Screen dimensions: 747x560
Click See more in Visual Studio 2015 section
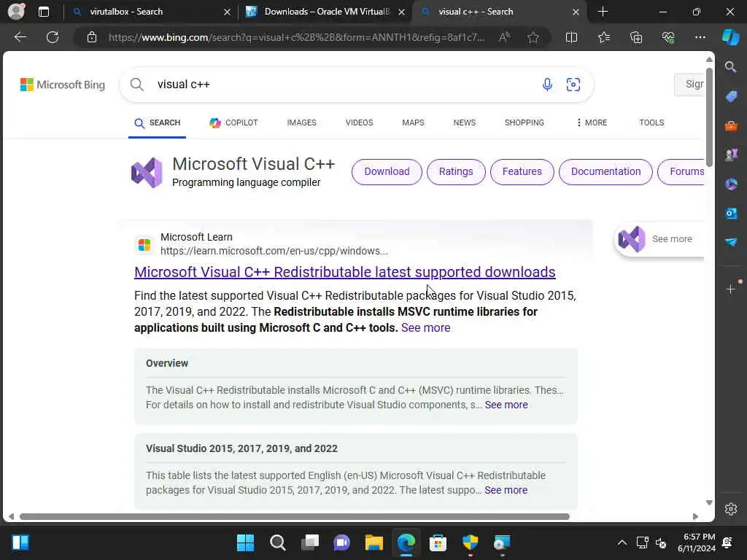pos(506,490)
